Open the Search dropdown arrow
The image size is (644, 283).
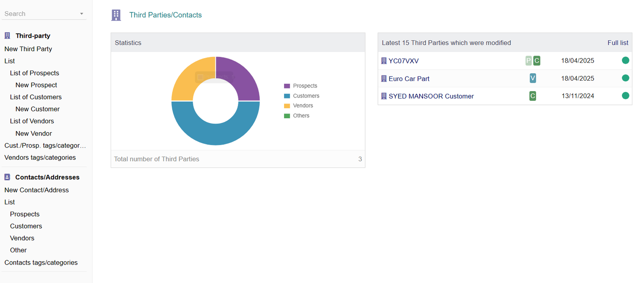tap(82, 14)
